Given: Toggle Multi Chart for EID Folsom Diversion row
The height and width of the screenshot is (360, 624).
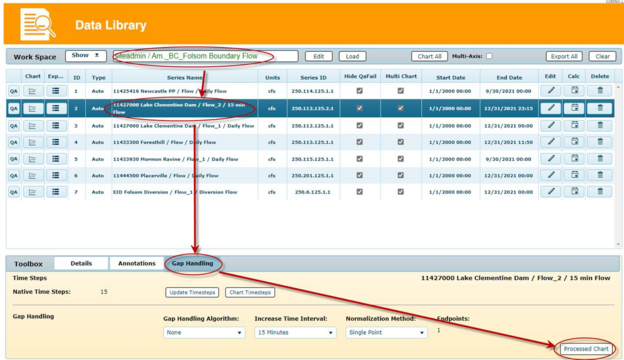Looking at the screenshot, I should [x=401, y=192].
